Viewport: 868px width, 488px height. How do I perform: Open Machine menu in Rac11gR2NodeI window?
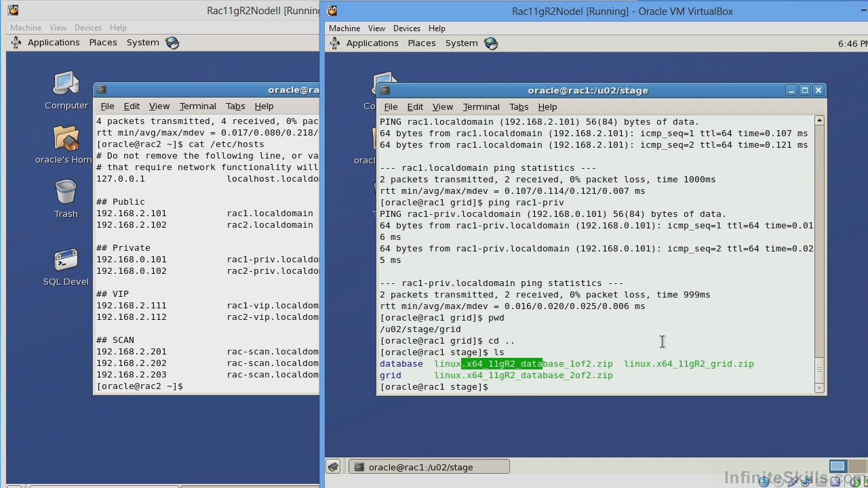[x=344, y=28]
